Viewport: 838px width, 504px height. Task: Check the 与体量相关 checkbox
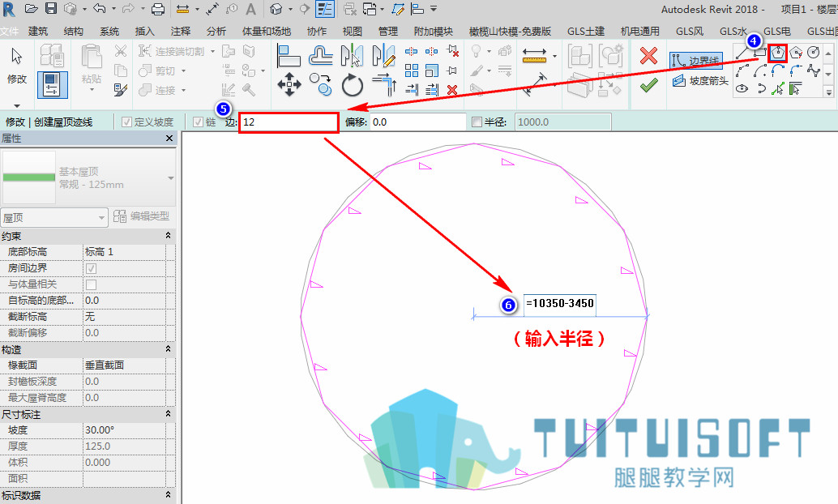click(x=91, y=284)
